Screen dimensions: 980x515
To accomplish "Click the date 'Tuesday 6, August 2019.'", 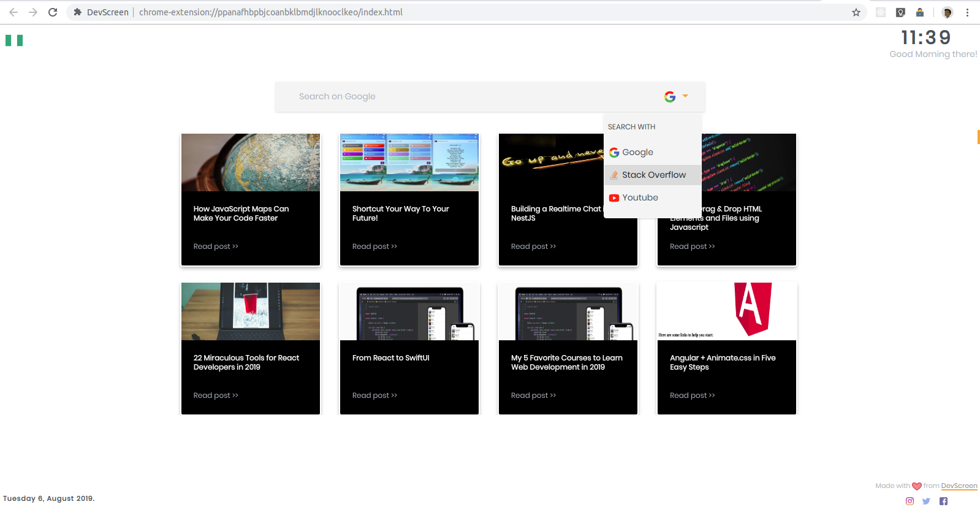I will [49, 498].
